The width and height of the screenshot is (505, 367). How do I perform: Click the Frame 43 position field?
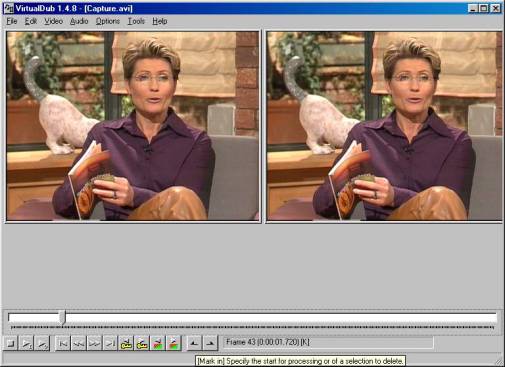pyautogui.click(x=328, y=342)
